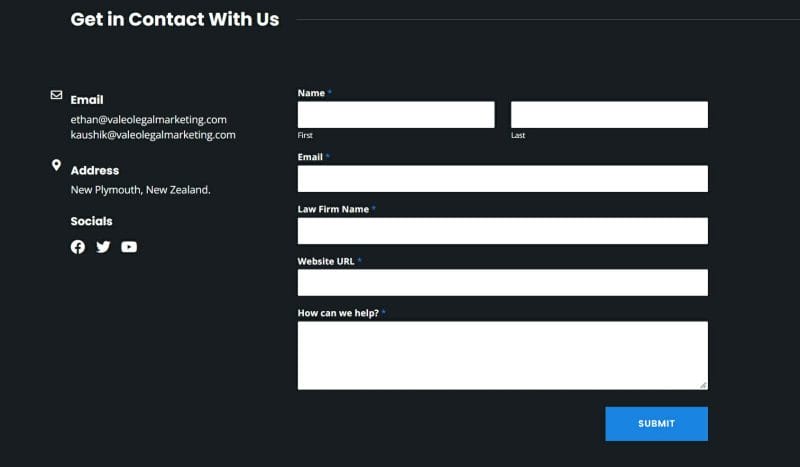Select the Website URL field

(503, 282)
